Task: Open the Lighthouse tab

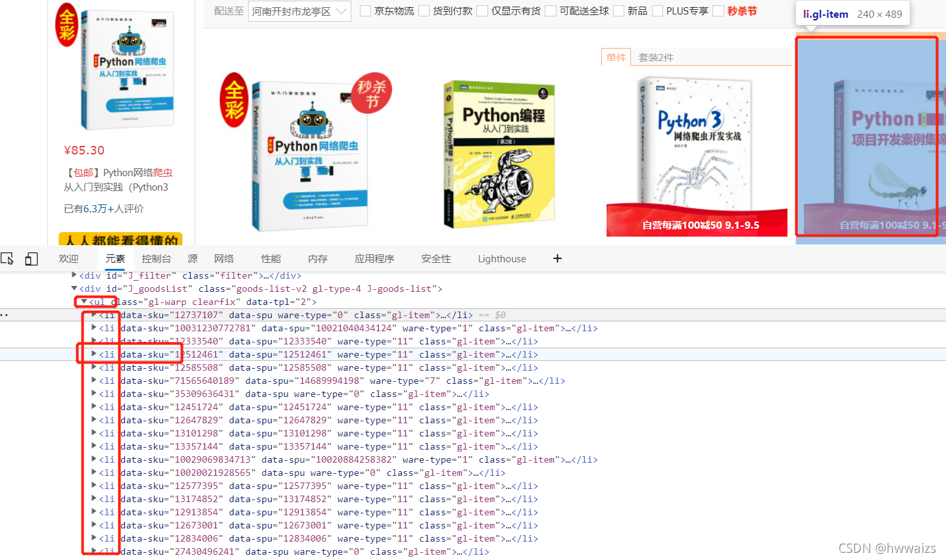Action: pos(502,258)
